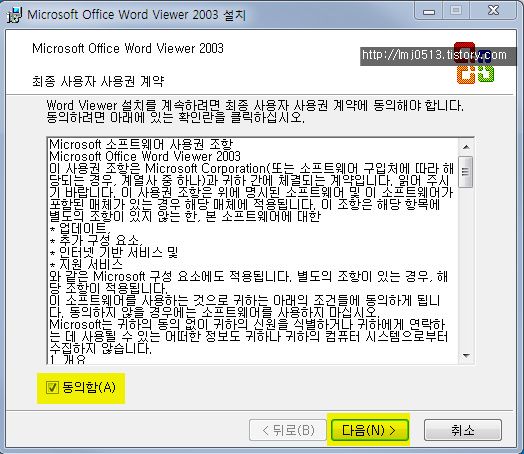Click the '* 인터넷 기반 서비스 및' line
The width and height of the screenshot is (524, 454).
tap(114, 253)
